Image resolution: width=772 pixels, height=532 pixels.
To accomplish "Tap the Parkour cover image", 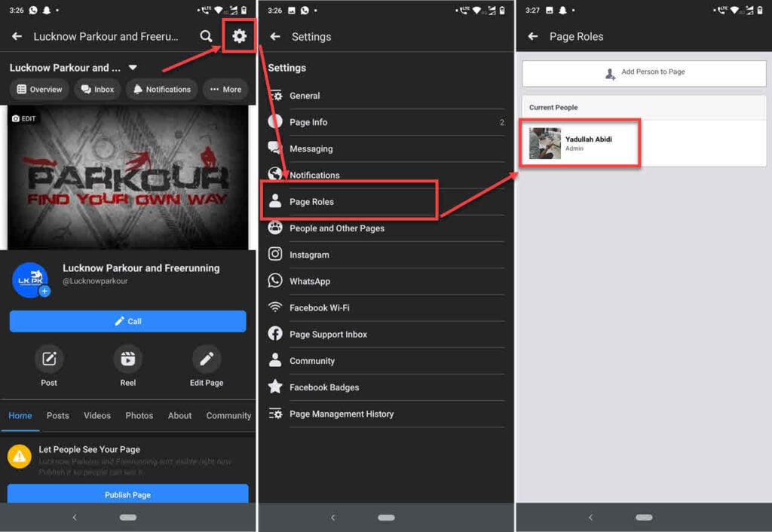I will pos(128,177).
